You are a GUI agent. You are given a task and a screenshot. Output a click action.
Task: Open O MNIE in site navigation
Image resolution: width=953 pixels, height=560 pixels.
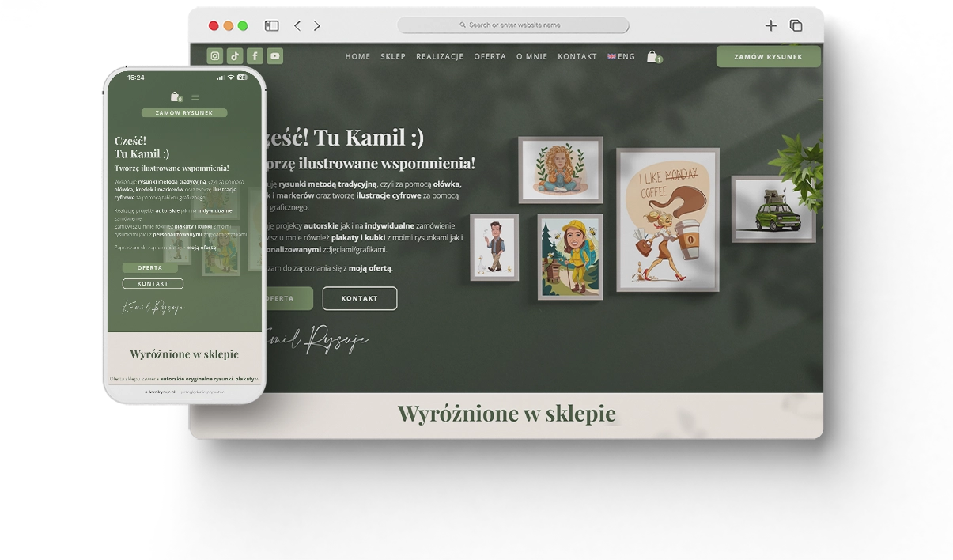pyautogui.click(x=532, y=57)
